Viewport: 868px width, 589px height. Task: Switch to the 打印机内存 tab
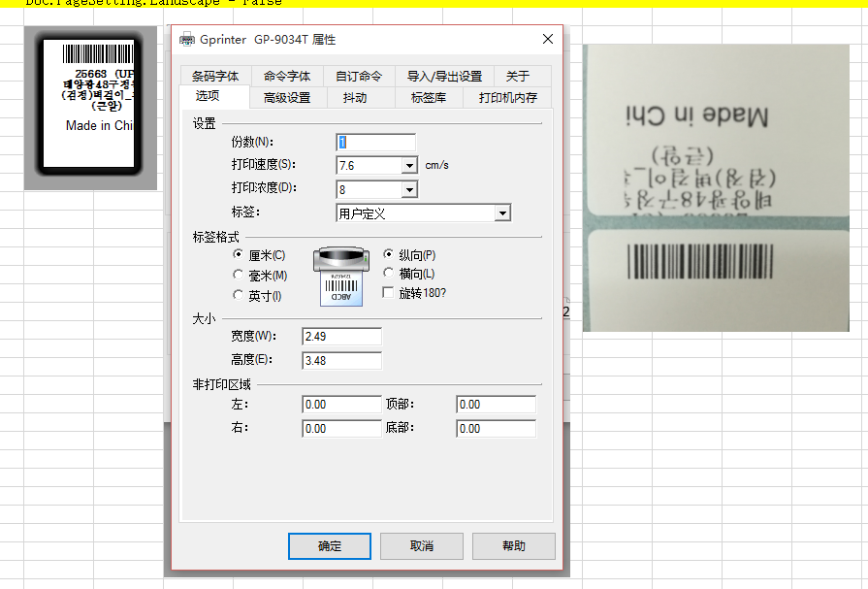pos(507,98)
